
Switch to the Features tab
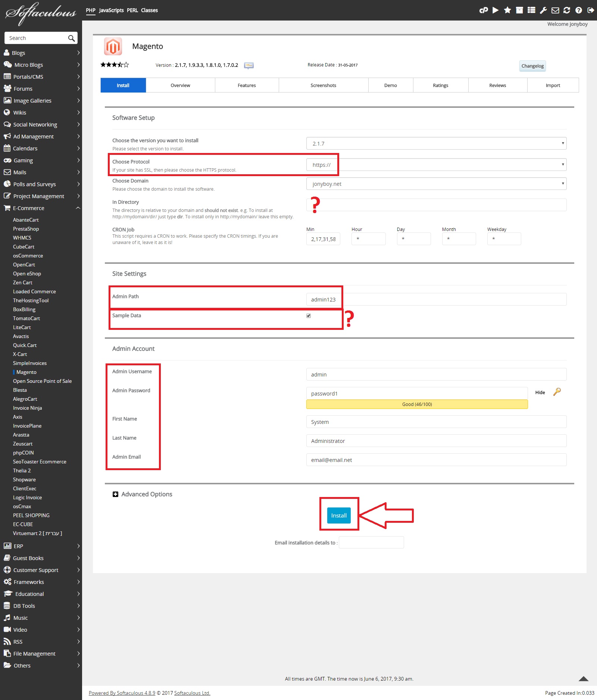click(247, 85)
